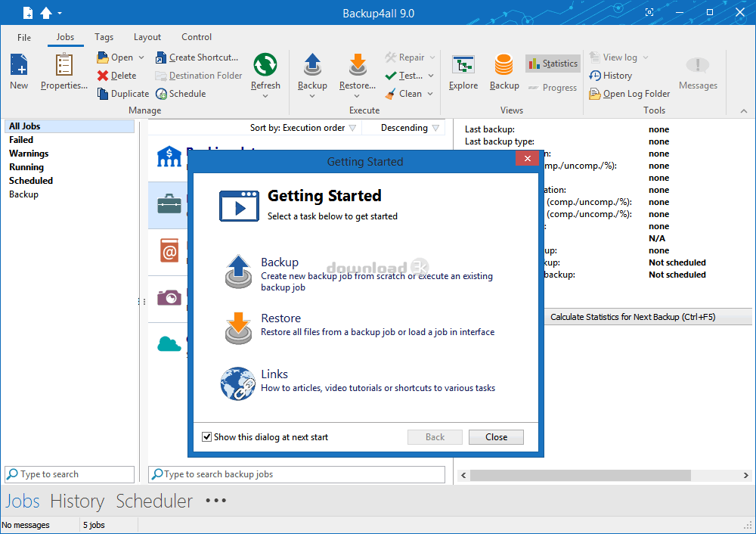Screen dimensions: 756x534
Task: Click the Clean broom icon
Action: pyautogui.click(x=391, y=94)
